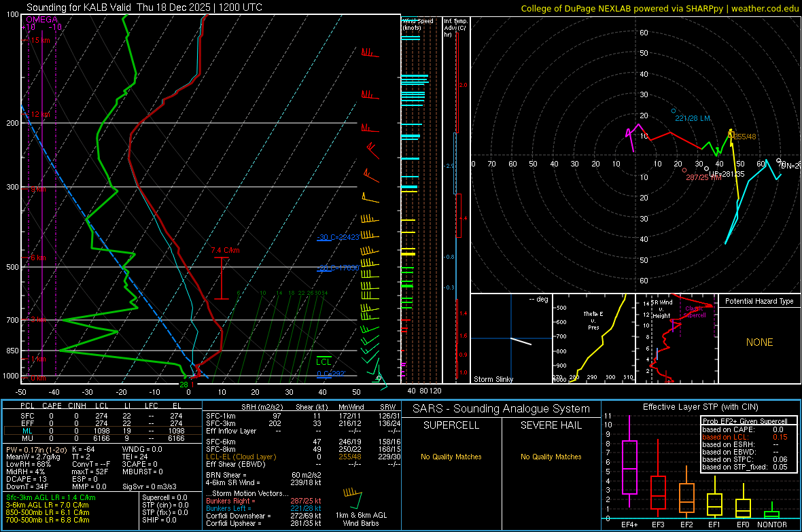Click the 287/25 RM hodograph label
The image size is (802, 532).
[x=703, y=177]
